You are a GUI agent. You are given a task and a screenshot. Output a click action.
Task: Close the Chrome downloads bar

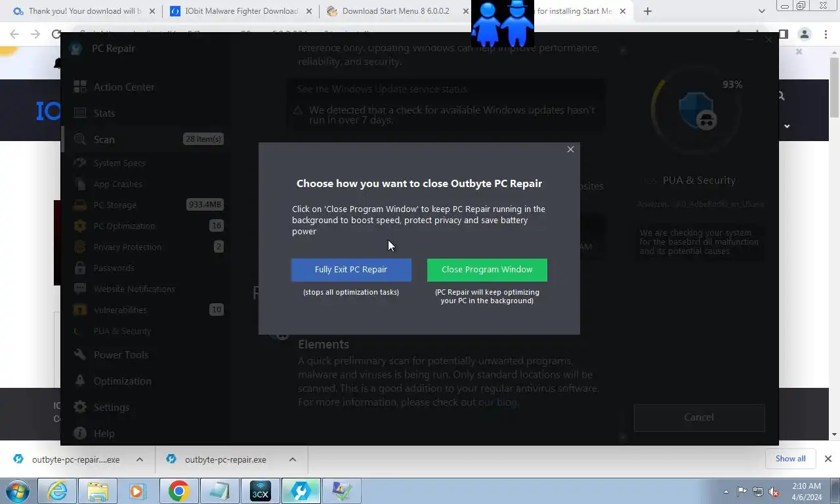click(828, 459)
